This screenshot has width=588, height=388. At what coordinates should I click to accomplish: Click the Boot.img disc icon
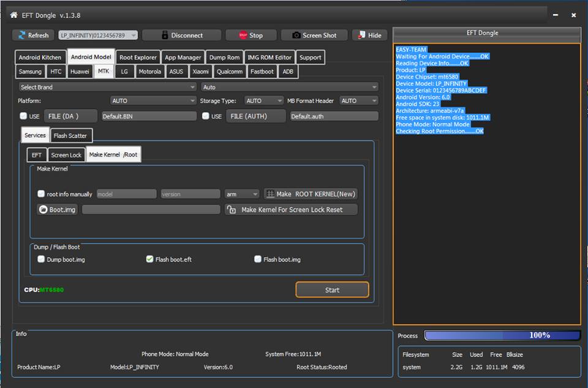coord(43,210)
